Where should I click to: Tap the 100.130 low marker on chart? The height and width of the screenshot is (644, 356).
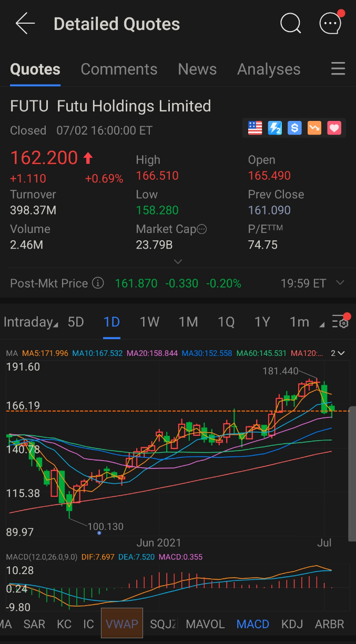point(106,526)
